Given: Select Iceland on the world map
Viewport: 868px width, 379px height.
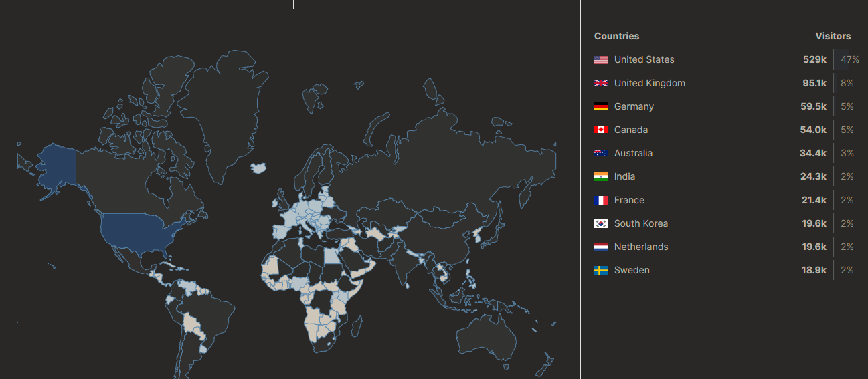Looking at the screenshot, I should click(258, 168).
